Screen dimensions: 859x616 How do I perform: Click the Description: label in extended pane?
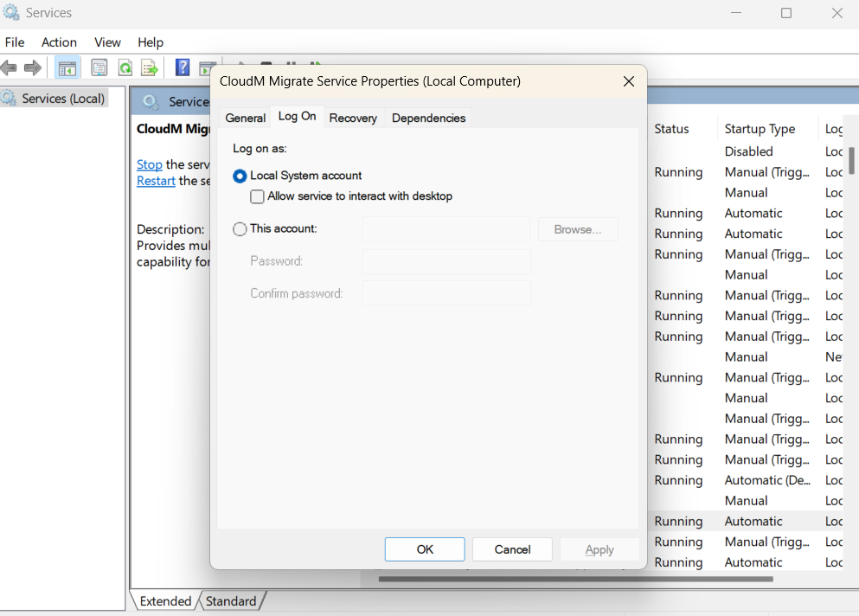(170, 229)
